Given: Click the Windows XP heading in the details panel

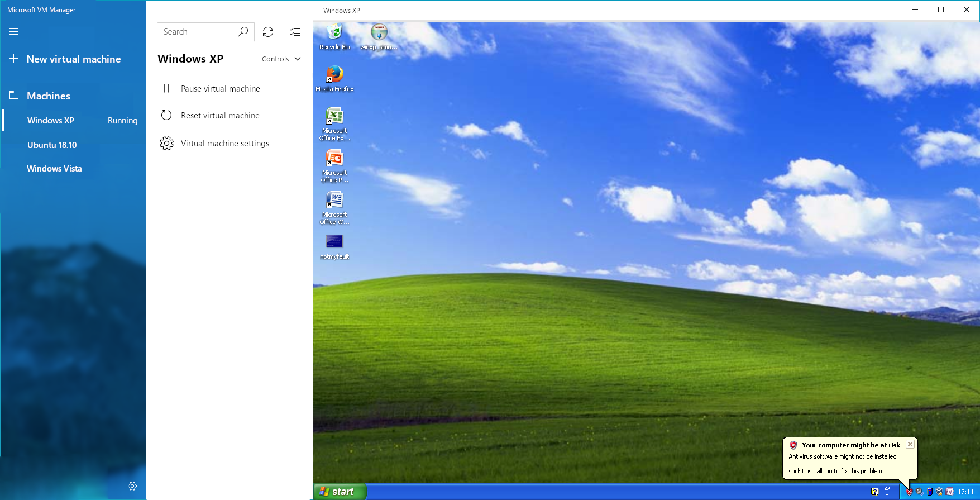Looking at the screenshot, I should point(190,59).
